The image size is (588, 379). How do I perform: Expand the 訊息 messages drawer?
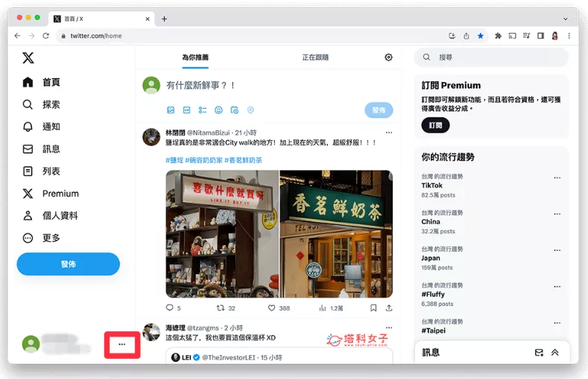(x=555, y=352)
